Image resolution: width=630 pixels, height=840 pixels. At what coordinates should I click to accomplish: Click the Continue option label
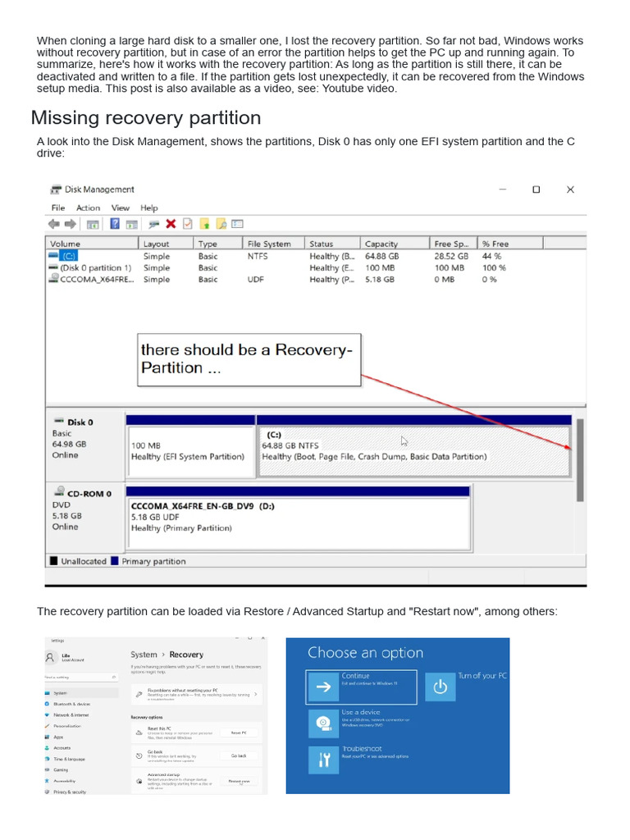pyautogui.click(x=355, y=676)
